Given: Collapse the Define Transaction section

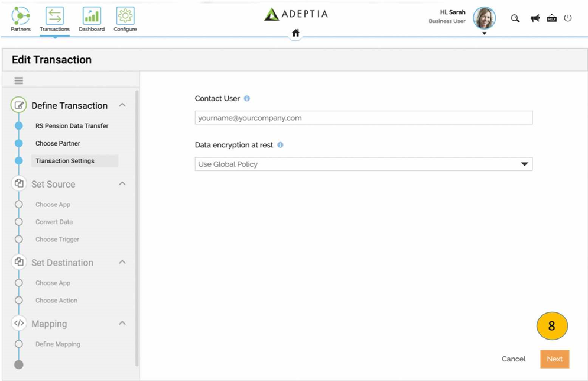Looking at the screenshot, I should 122,105.
